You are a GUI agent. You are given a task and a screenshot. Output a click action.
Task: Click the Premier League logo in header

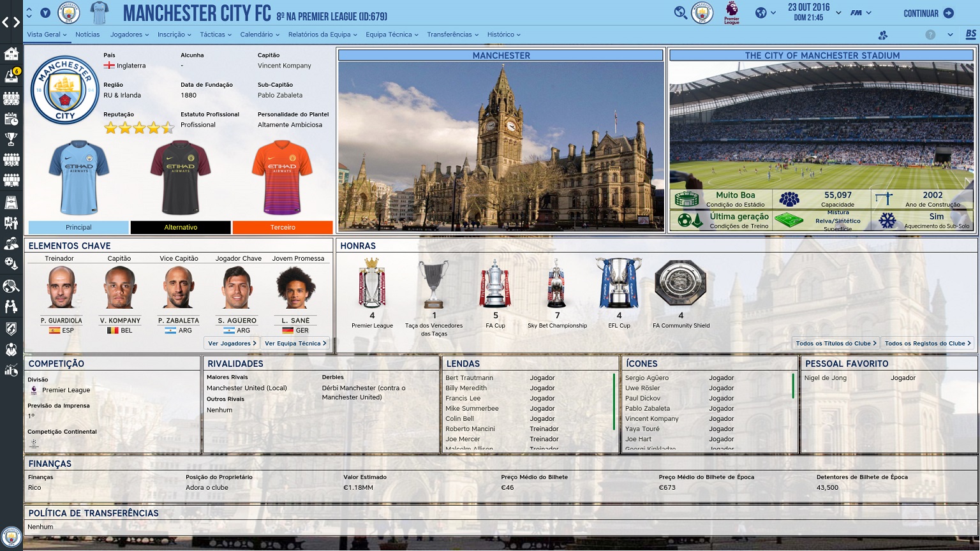(732, 13)
